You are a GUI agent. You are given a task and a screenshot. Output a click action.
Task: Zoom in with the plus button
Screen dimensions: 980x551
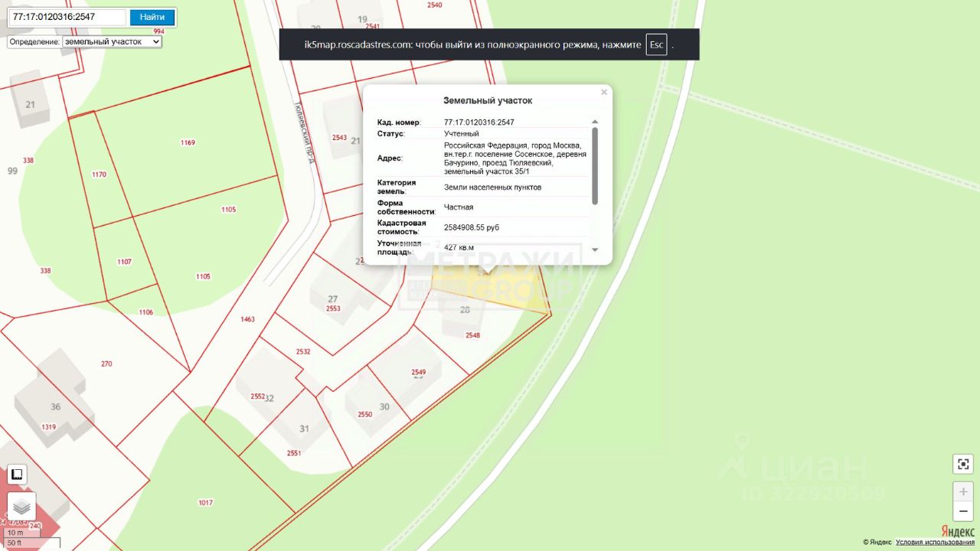tap(962, 491)
